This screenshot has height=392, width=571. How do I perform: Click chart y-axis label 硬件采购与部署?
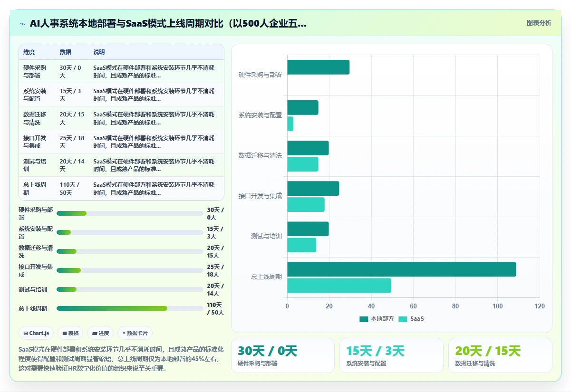point(260,75)
